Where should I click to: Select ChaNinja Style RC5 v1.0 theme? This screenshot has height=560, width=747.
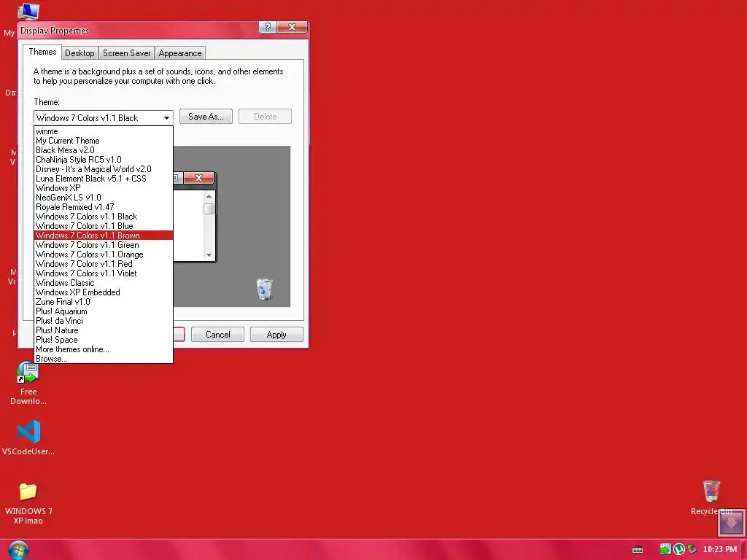point(104,160)
